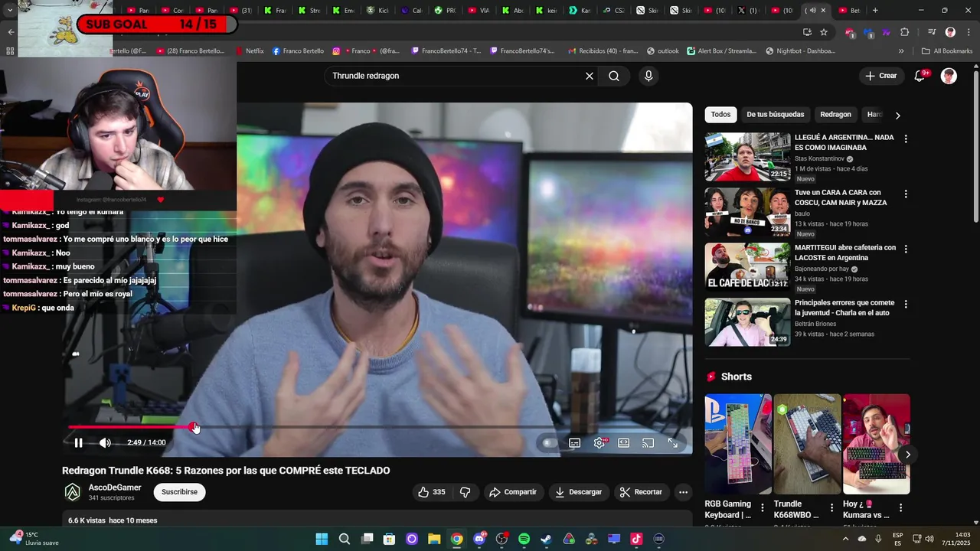Click the Compartir button
The height and width of the screenshot is (551, 980).
pos(514,492)
